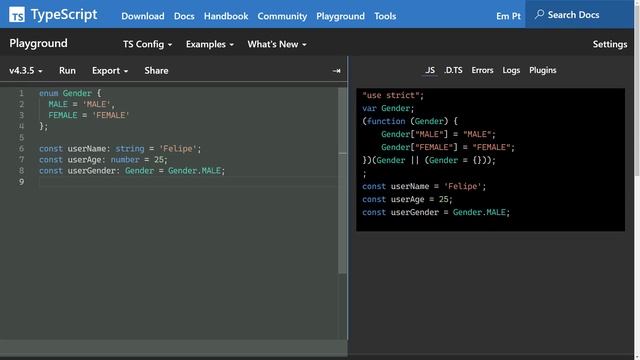
Task: Click the TypeScript TS logo icon
Action: (17, 15)
